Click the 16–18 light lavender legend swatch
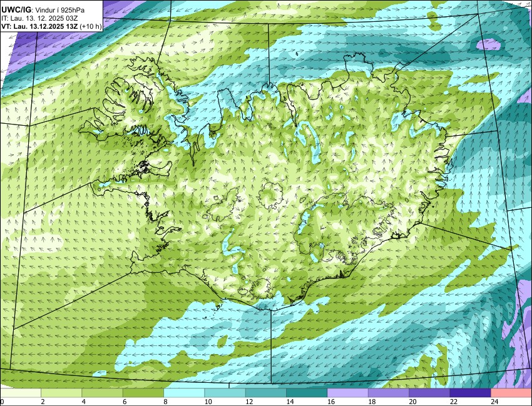The image size is (532, 406). [x=348, y=393]
